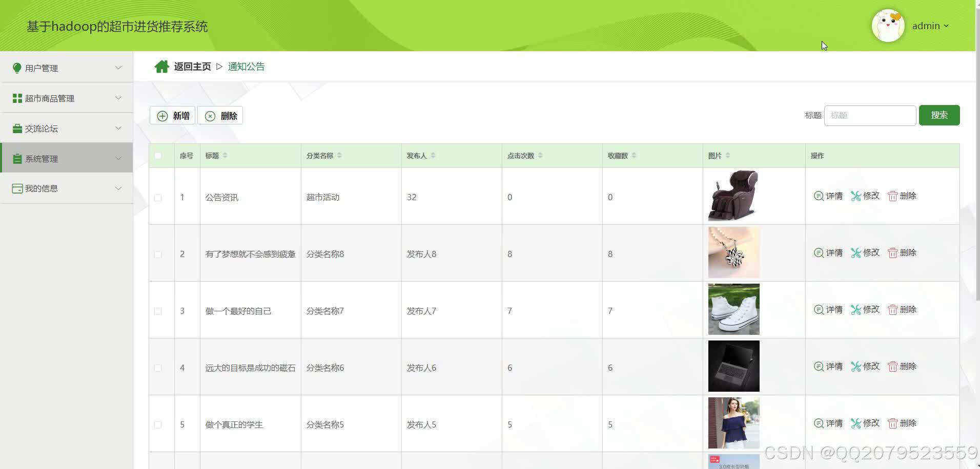Image resolution: width=980 pixels, height=469 pixels.
Task: Open 详情 for 有了梦想就不会感到疲惫 row
Action: pos(828,253)
